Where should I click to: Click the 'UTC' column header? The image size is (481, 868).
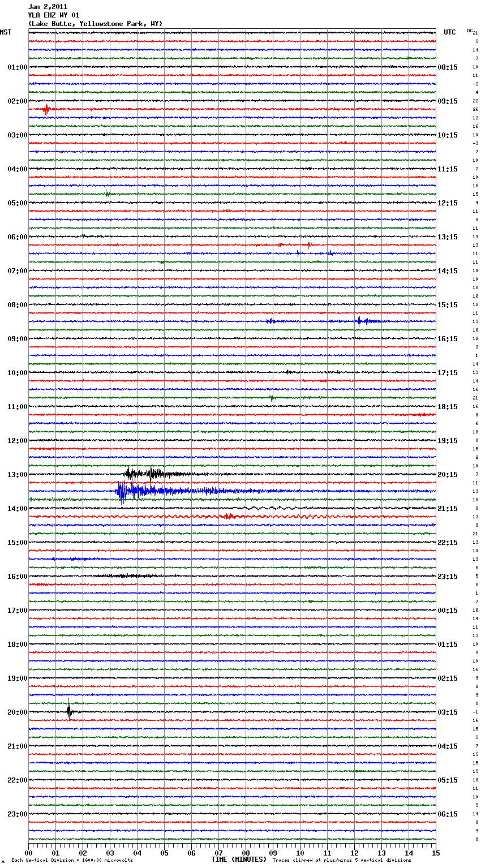(x=450, y=32)
